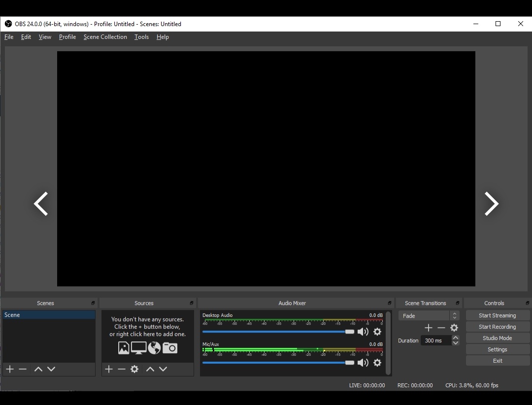Adjust the Mic/Aux volume slider
Viewport: 532px width, 405px height.
278,363
